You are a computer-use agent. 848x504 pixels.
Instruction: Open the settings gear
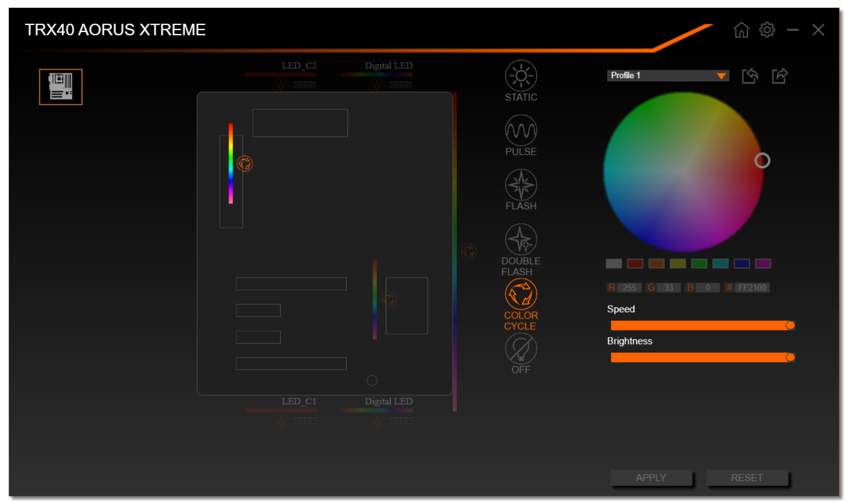click(767, 30)
